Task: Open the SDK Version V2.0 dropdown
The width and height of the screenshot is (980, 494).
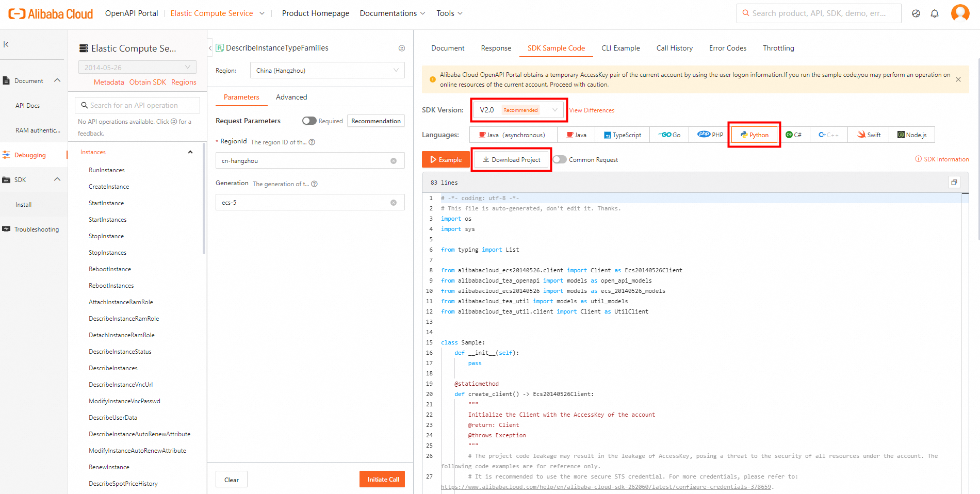Action: [519, 110]
